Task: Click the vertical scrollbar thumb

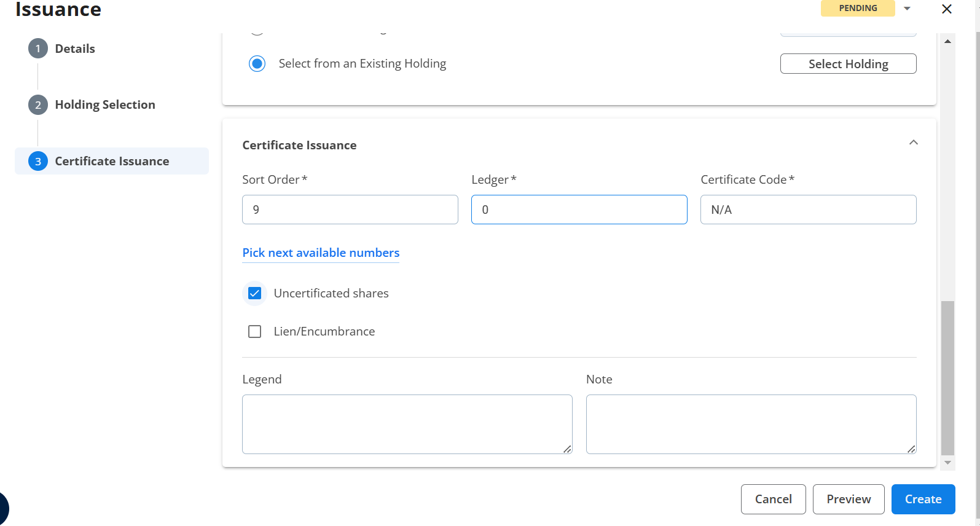Action: (947, 377)
